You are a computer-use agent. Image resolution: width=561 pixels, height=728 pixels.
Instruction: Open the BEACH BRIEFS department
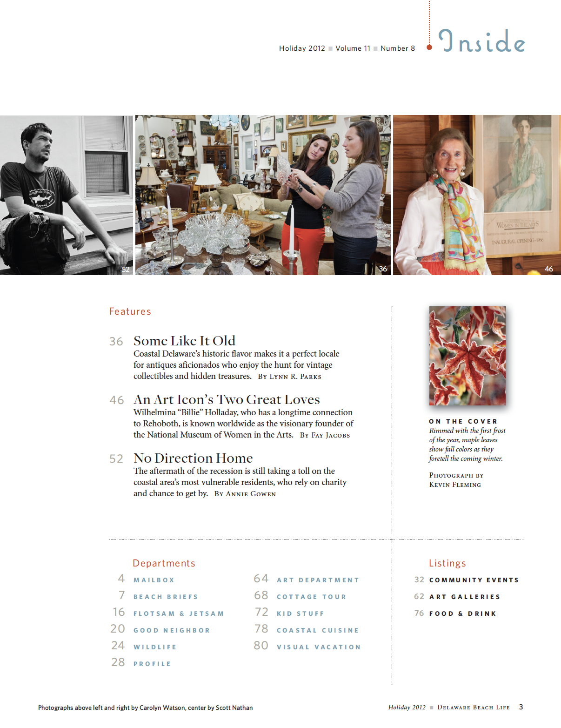(x=166, y=597)
